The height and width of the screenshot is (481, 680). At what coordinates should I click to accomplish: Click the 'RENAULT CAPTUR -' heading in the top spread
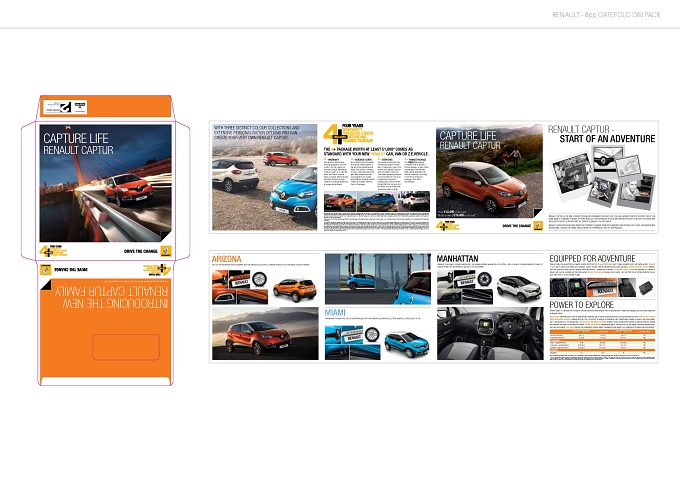click(x=581, y=129)
